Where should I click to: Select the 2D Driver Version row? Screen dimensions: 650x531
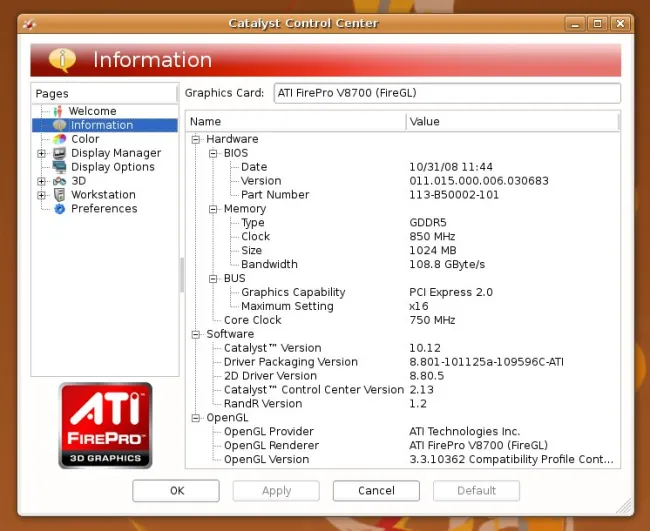click(x=402, y=376)
